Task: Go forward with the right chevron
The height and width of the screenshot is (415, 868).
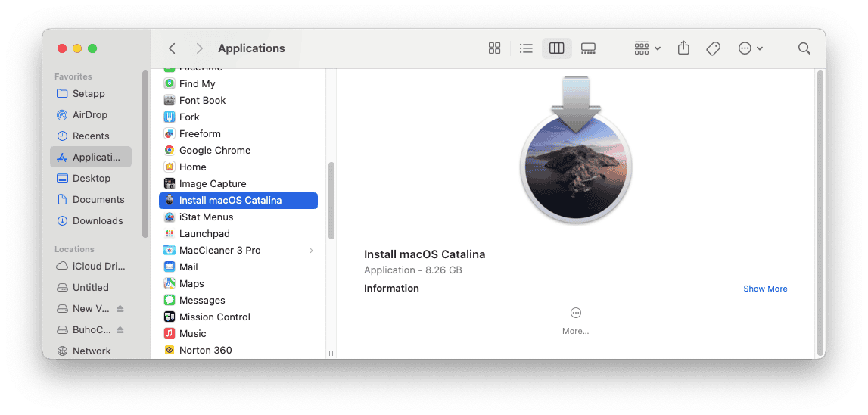Action: [x=199, y=48]
